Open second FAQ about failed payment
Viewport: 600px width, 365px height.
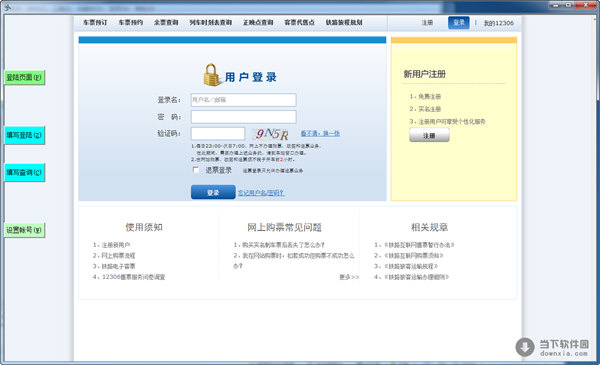pyautogui.click(x=294, y=260)
